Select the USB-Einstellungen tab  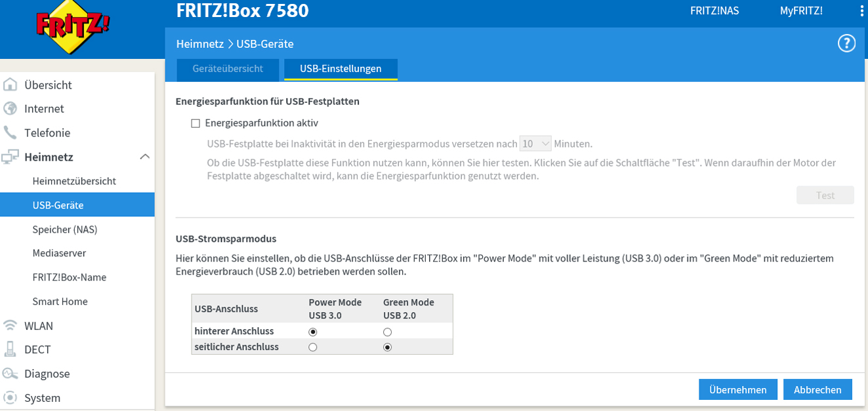click(341, 69)
